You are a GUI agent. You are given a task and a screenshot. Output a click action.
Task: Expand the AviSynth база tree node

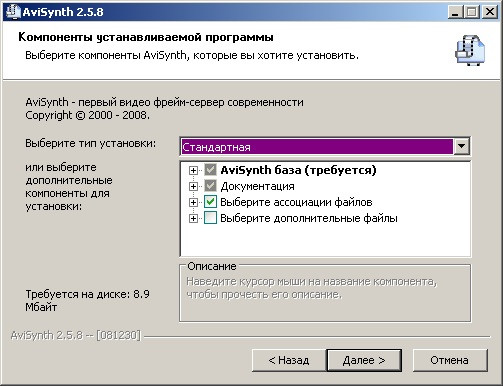coord(193,170)
